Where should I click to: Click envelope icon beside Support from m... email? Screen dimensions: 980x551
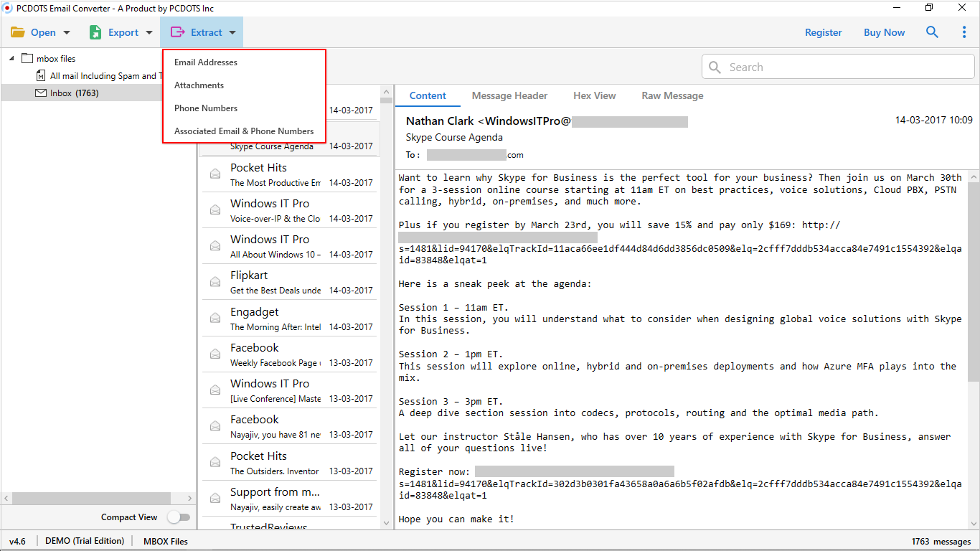[x=215, y=499]
